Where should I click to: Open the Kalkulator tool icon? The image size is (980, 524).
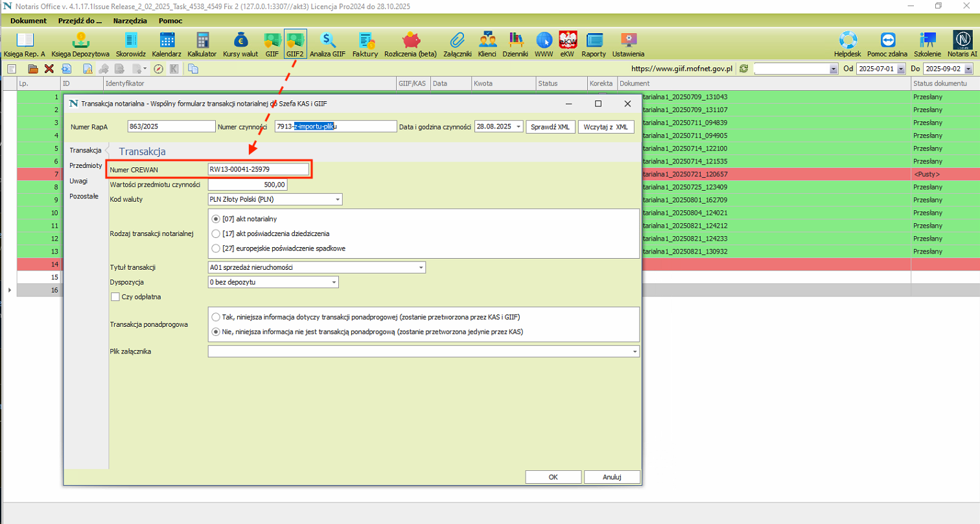(x=202, y=43)
